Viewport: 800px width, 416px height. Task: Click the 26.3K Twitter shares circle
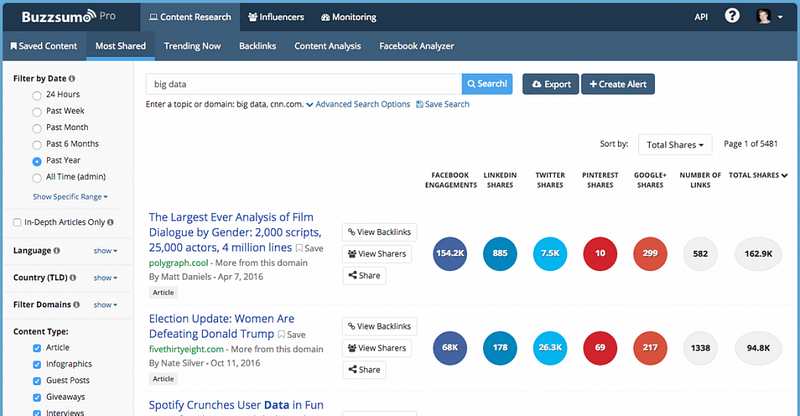[x=550, y=348]
